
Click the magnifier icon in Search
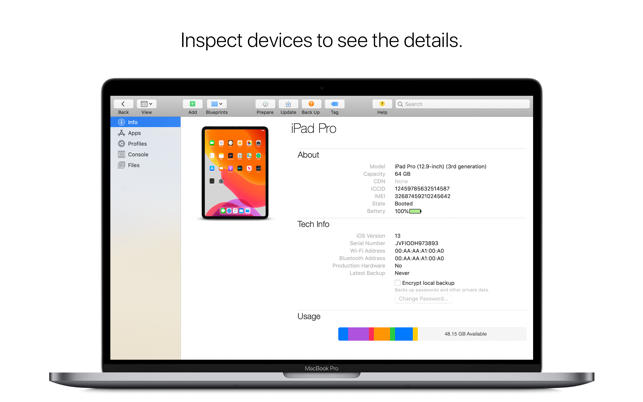point(400,104)
